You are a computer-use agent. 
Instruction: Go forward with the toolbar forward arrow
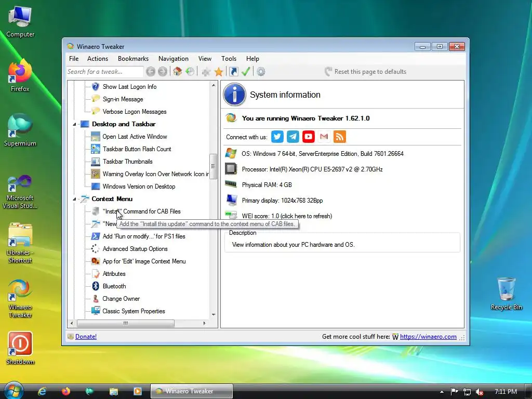coord(163,72)
